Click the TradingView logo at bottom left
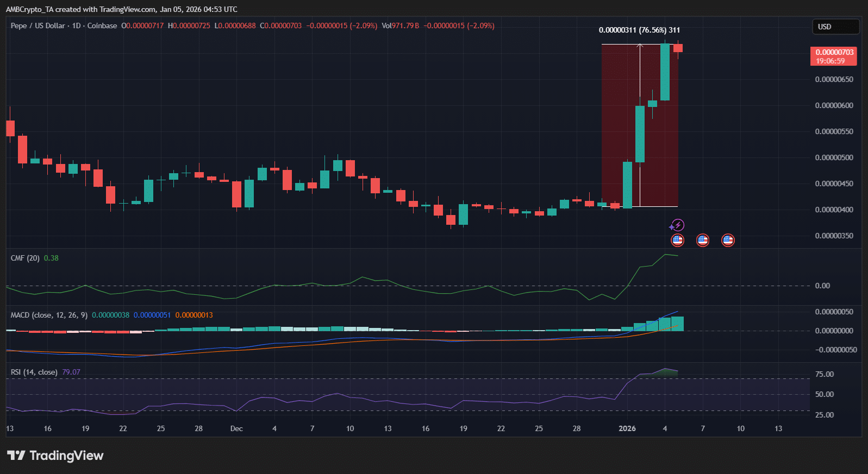Viewport: 868px width, 474px height. [x=55, y=456]
